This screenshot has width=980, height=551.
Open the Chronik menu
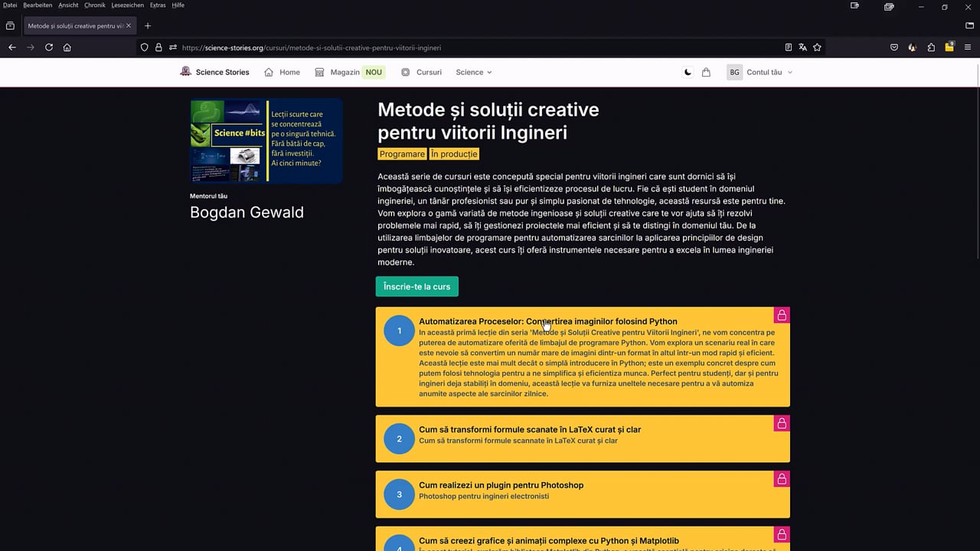pos(95,5)
